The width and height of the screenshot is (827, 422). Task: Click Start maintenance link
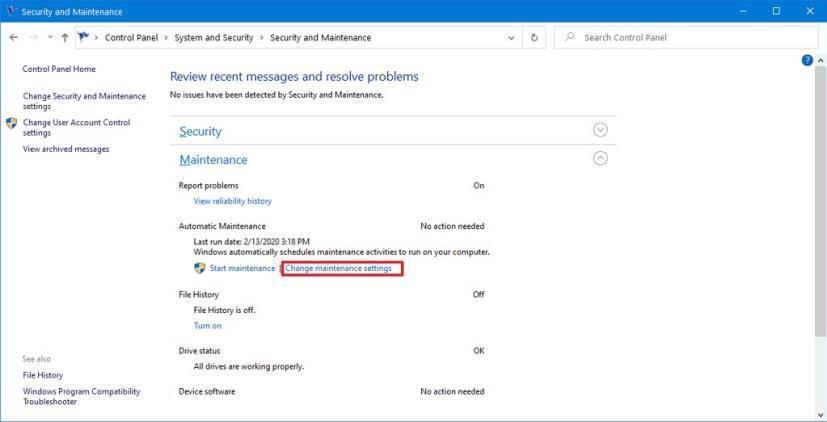pyautogui.click(x=243, y=268)
